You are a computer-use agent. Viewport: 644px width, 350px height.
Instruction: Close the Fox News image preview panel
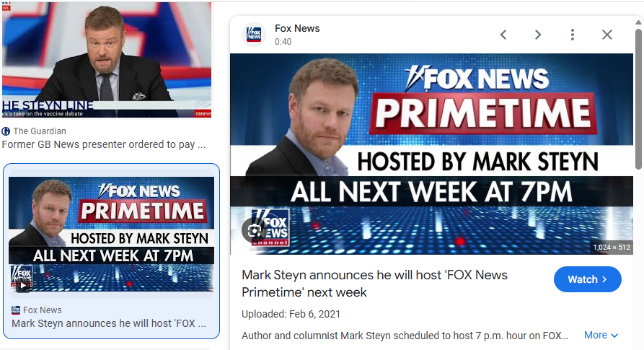[x=607, y=35]
